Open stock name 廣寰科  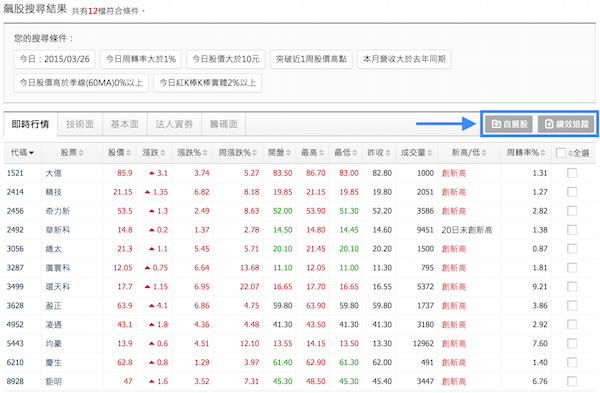[x=58, y=267]
